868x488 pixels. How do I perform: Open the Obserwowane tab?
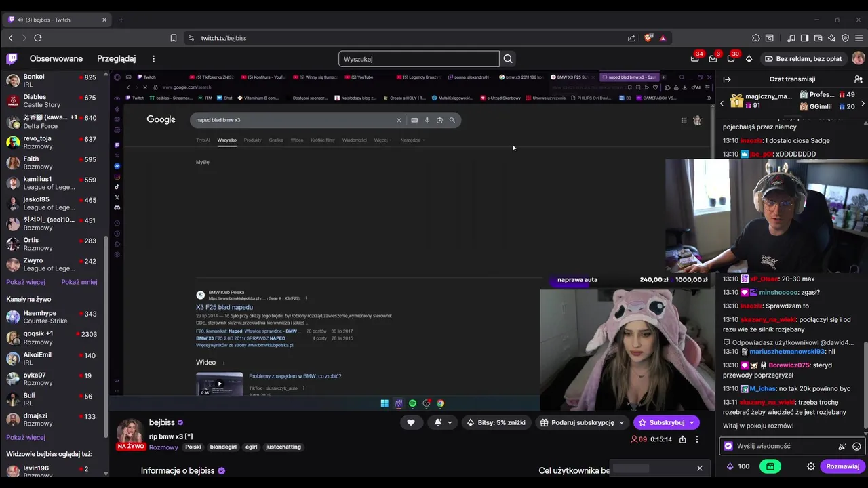pyautogui.click(x=56, y=59)
